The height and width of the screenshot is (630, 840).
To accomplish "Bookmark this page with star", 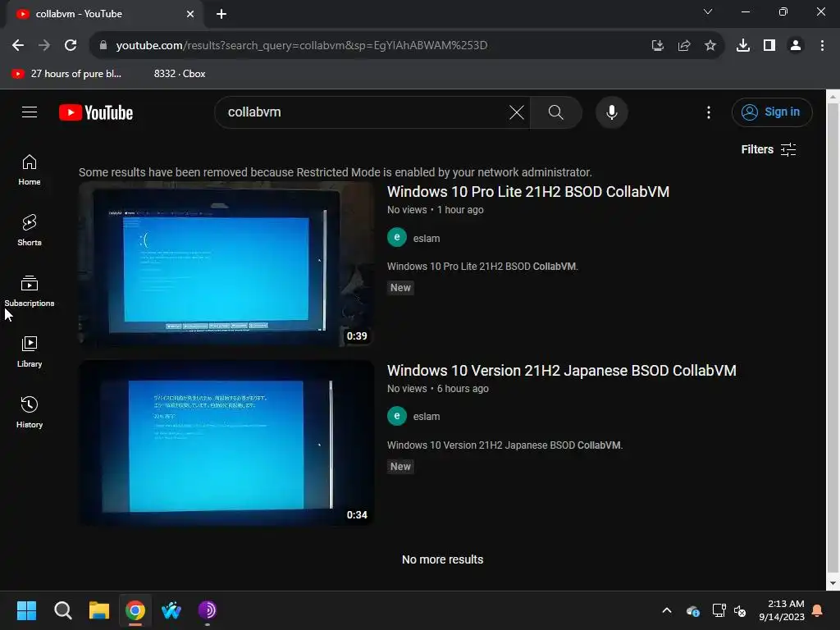I will [x=710, y=46].
